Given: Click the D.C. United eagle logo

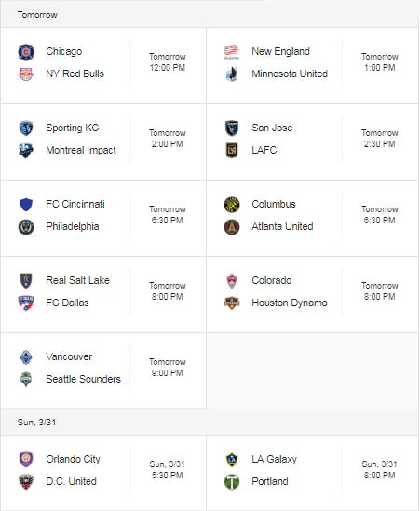Looking at the screenshot, I should pyautogui.click(x=26, y=481).
